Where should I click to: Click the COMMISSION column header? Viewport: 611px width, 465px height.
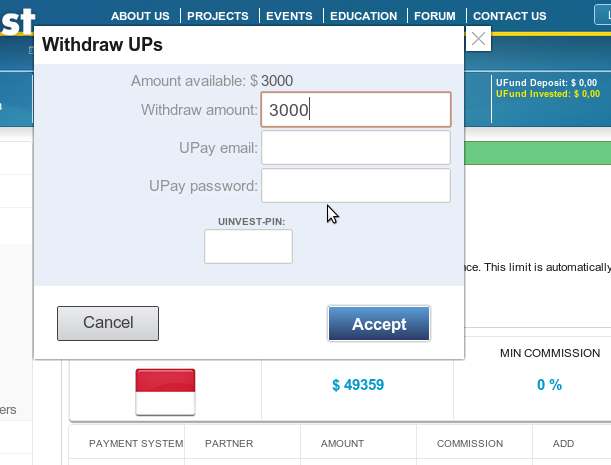[x=469, y=443]
